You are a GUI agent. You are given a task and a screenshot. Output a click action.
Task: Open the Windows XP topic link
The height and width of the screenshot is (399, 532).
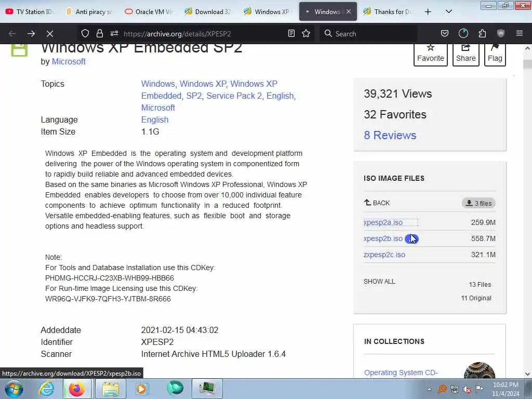point(203,84)
